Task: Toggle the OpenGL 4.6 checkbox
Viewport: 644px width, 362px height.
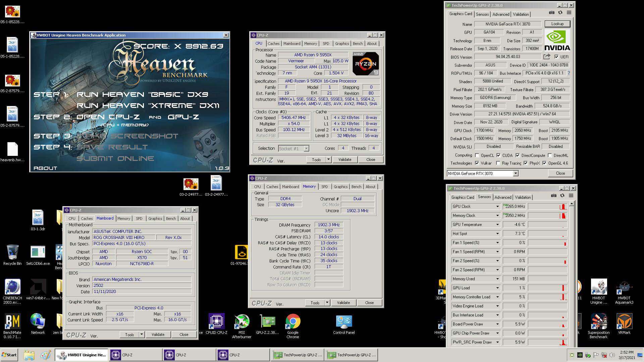Action: [x=544, y=163]
